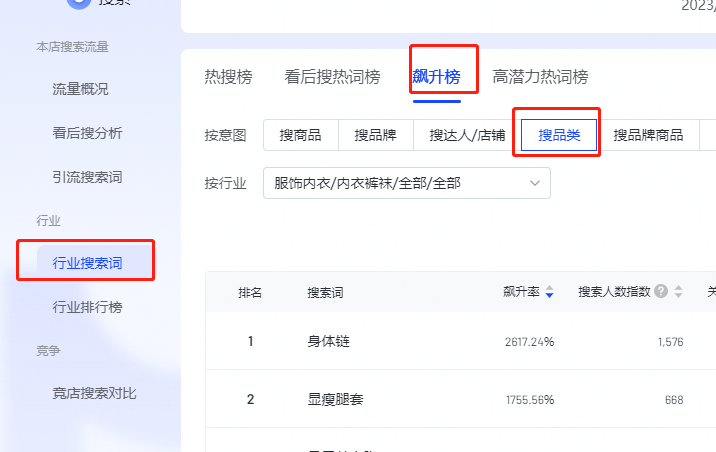
Task: Click search term 身体链
Action: [328, 342]
